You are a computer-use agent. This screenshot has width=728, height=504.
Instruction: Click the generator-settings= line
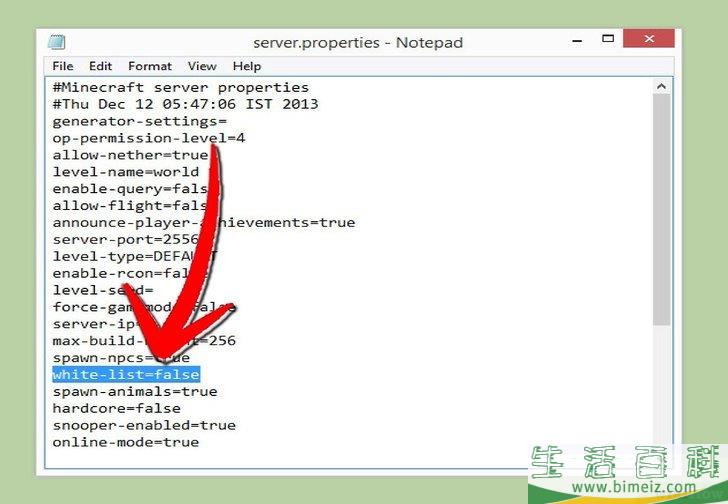[140, 121]
